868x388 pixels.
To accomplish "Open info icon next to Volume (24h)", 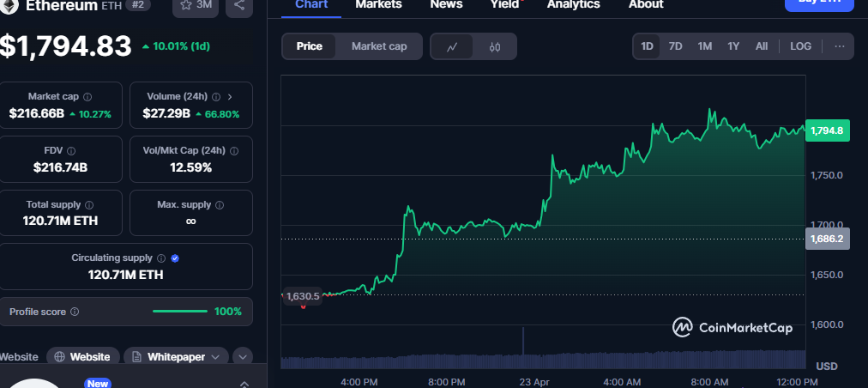I will (216, 97).
